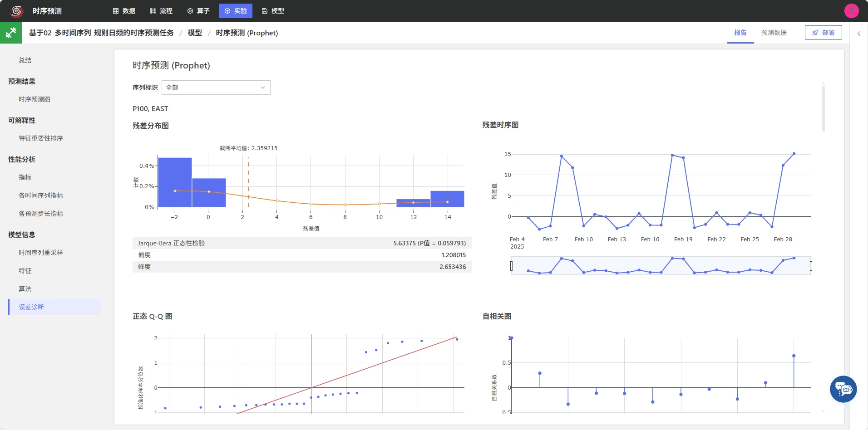This screenshot has height=430, width=868.
Task: Switch to the 报告 tab
Action: [x=740, y=33]
